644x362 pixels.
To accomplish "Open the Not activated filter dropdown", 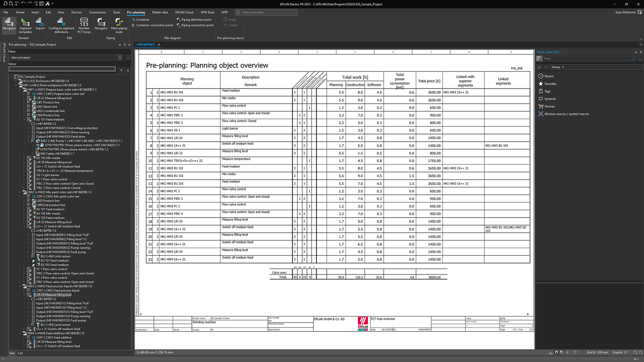I will click(x=120, y=58).
